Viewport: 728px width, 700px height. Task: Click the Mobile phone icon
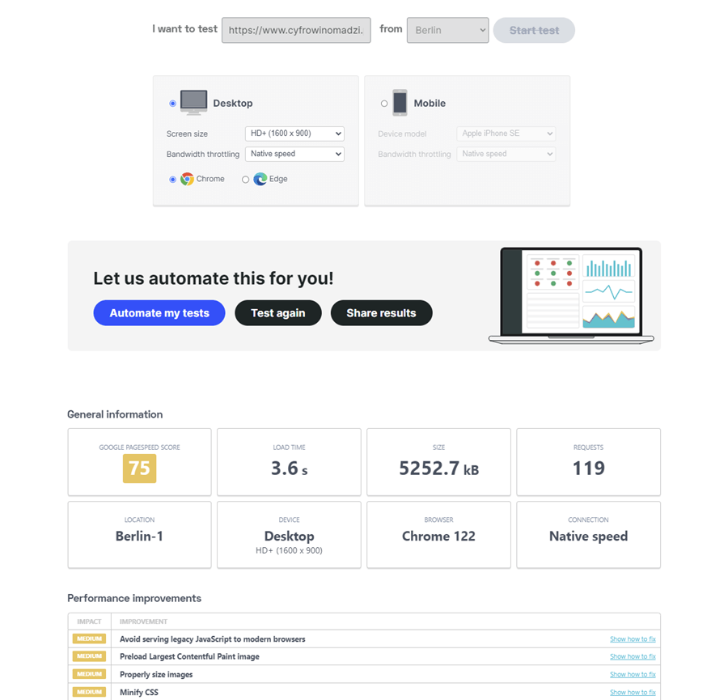point(400,103)
